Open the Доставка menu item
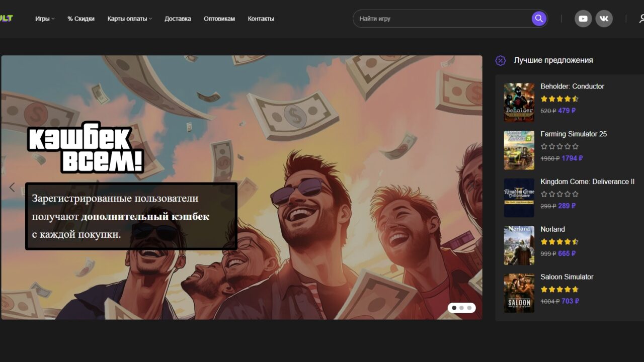The height and width of the screenshot is (362, 644). [178, 19]
